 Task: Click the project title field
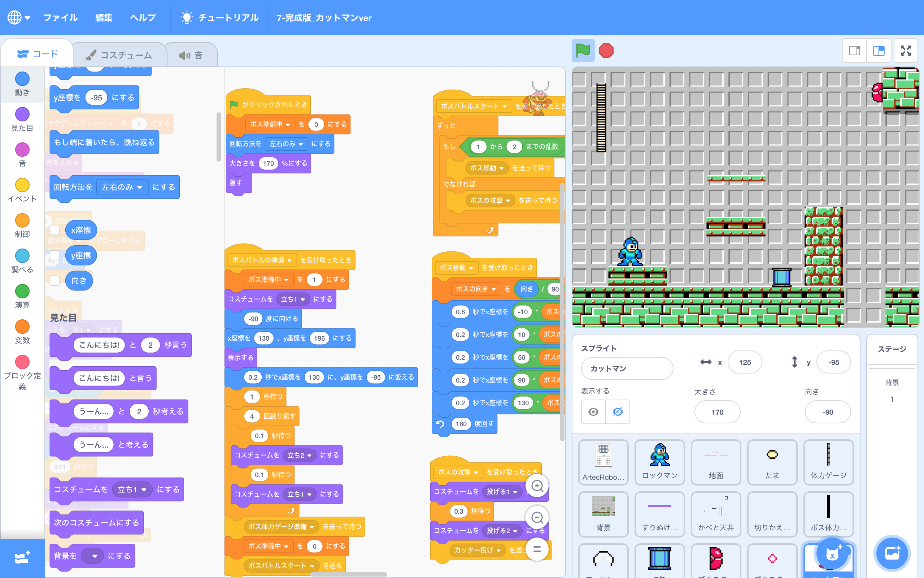[x=324, y=18]
